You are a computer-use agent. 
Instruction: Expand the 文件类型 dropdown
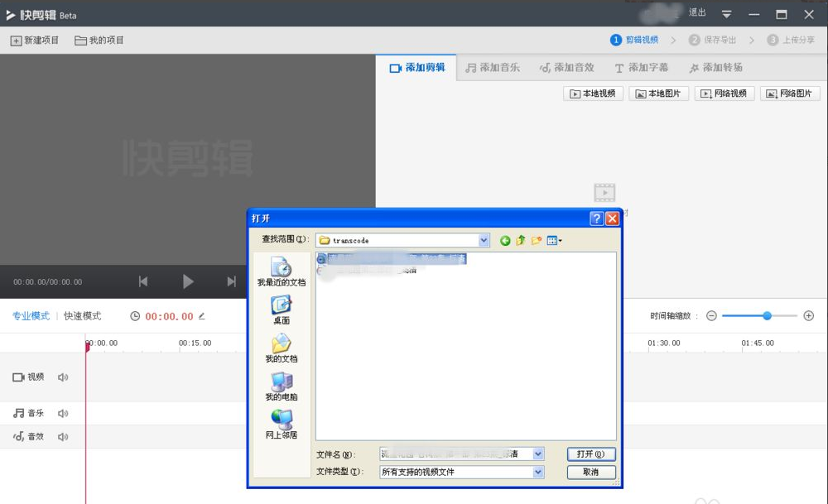click(x=538, y=473)
